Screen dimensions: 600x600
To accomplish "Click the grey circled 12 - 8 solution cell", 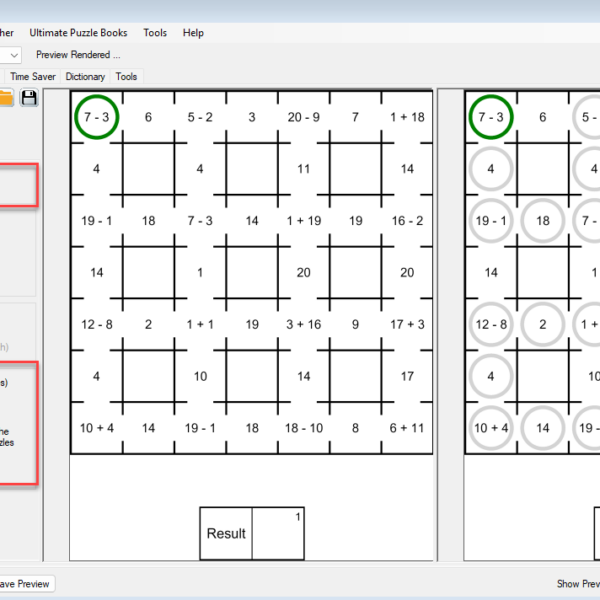I will 491,324.
